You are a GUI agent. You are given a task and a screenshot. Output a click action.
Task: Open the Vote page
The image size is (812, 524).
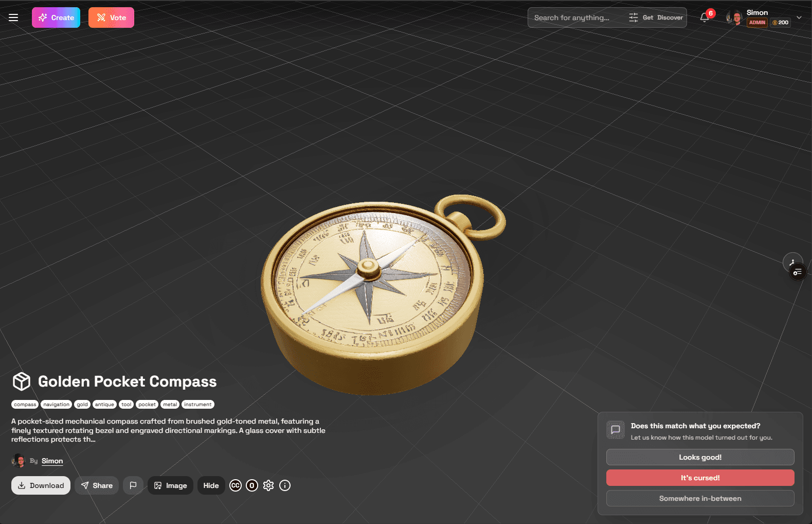111,18
